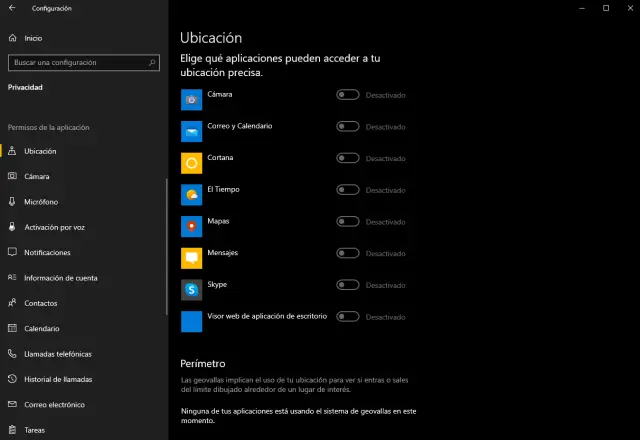
Task: Go to Activación por voz section
Action: click(x=54, y=227)
